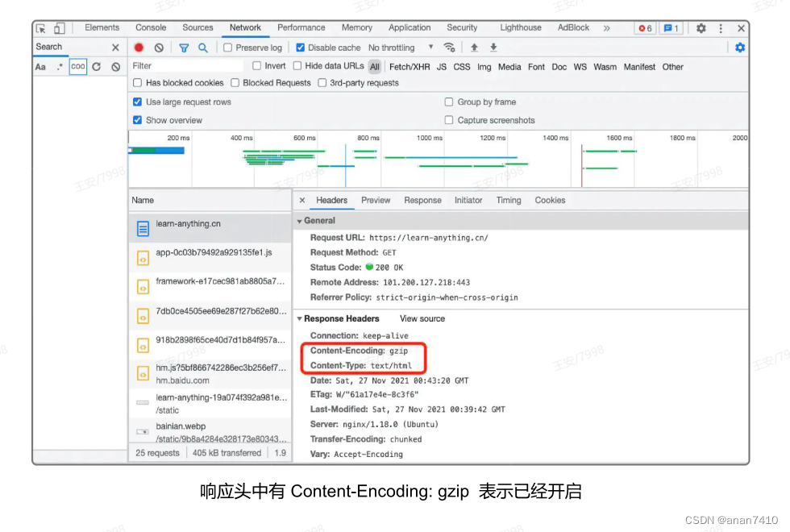This screenshot has width=790, height=532.
Task: Switch to the Console tab
Action: pyautogui.click(x=151, y=27)
